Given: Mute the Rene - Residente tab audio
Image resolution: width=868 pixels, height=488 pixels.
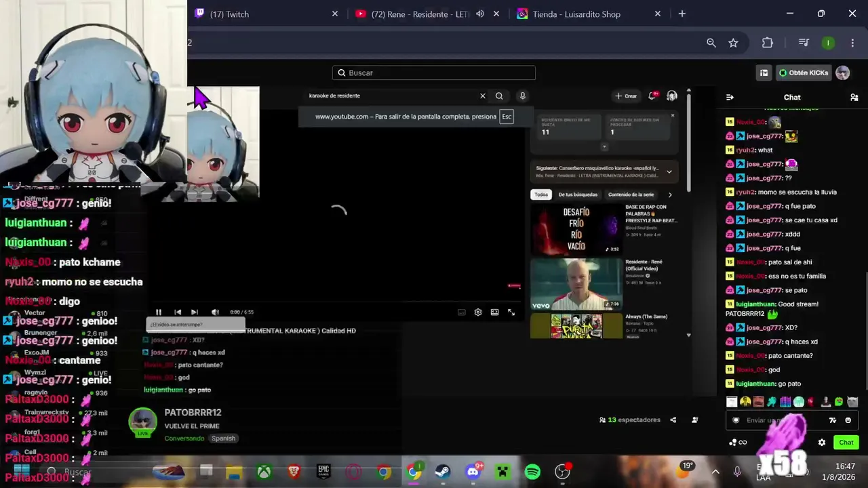Looking at the screenshot, I should (x=480, y=14).
